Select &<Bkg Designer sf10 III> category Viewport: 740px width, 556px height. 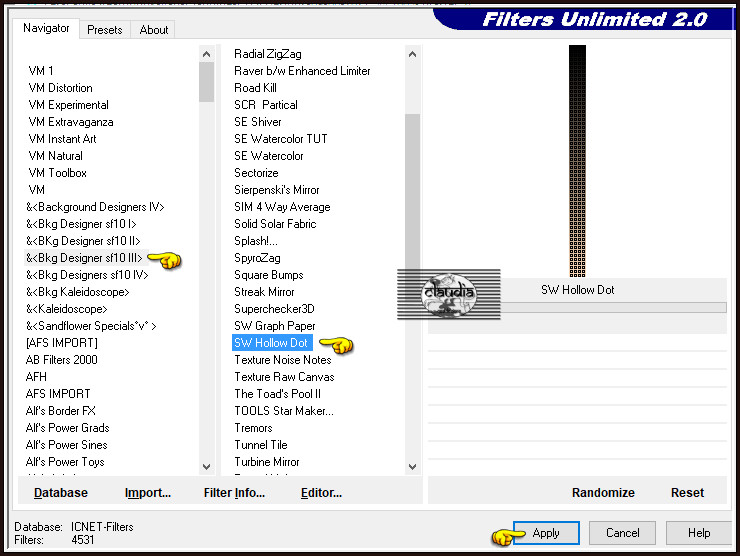coord(84,258)
